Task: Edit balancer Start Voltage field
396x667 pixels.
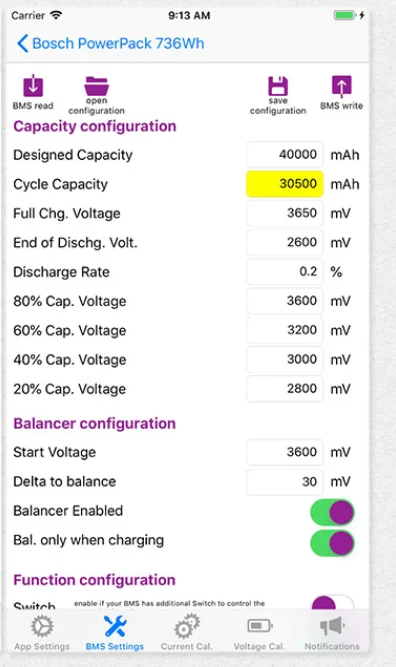Action: tap(285, 452)
